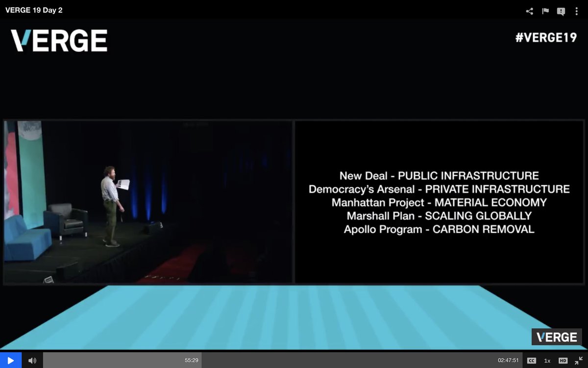Screen dimensions: 588x368
Task: Click the flag report icon
Action: tap(545, 11)
